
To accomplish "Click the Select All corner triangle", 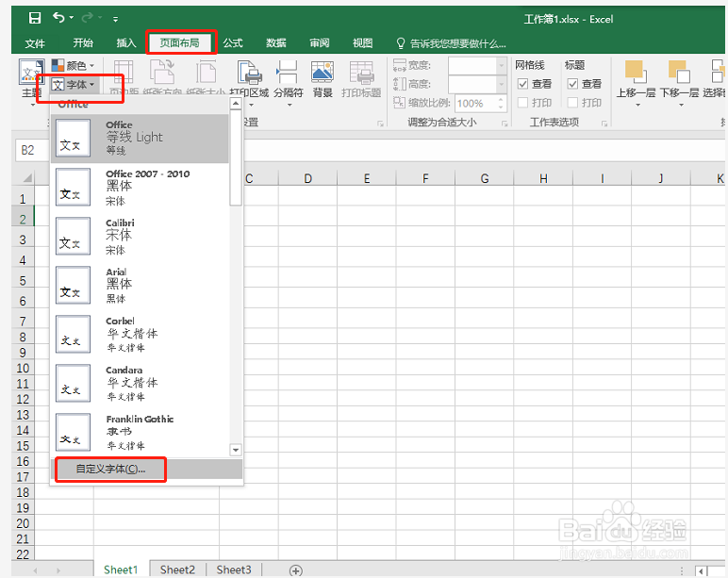I will pyautogui.click(x=28, y=178).
